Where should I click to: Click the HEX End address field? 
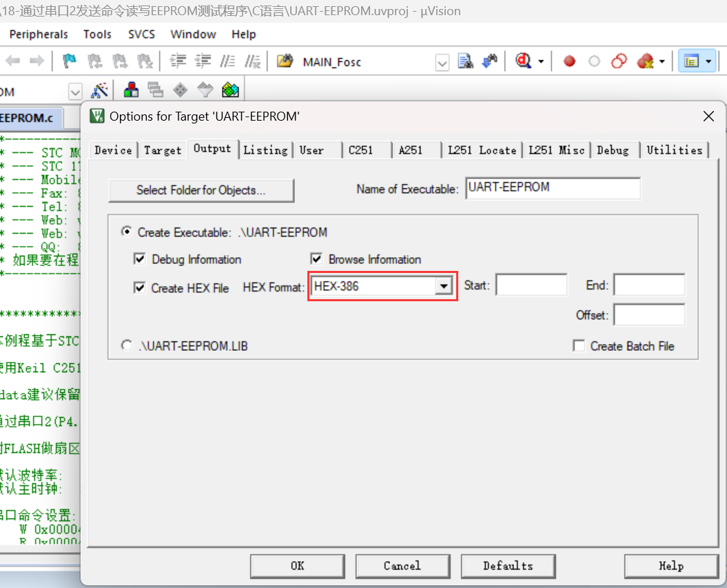[649, 285]
